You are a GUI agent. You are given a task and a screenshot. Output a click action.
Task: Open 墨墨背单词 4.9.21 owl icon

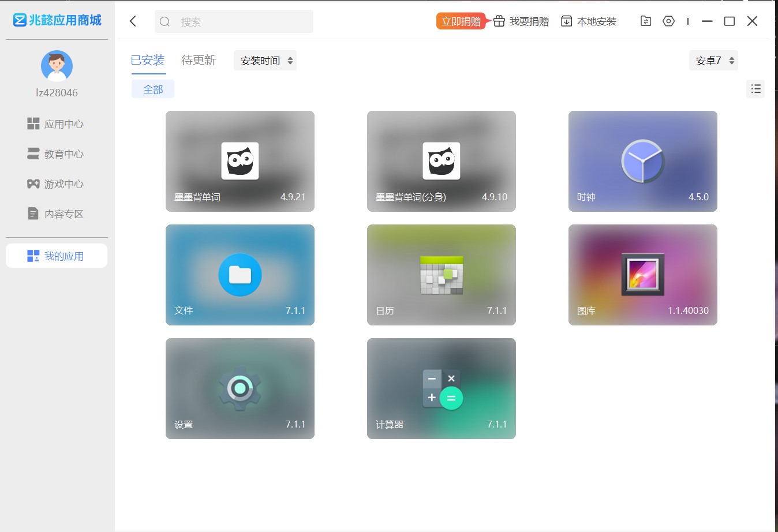[x=240, y=161]
